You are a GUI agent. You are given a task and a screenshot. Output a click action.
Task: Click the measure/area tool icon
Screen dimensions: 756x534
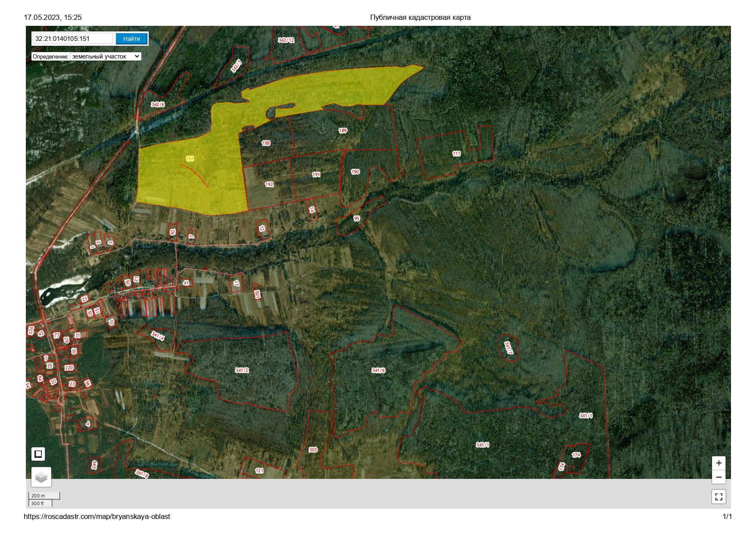[x=38, y=454]
